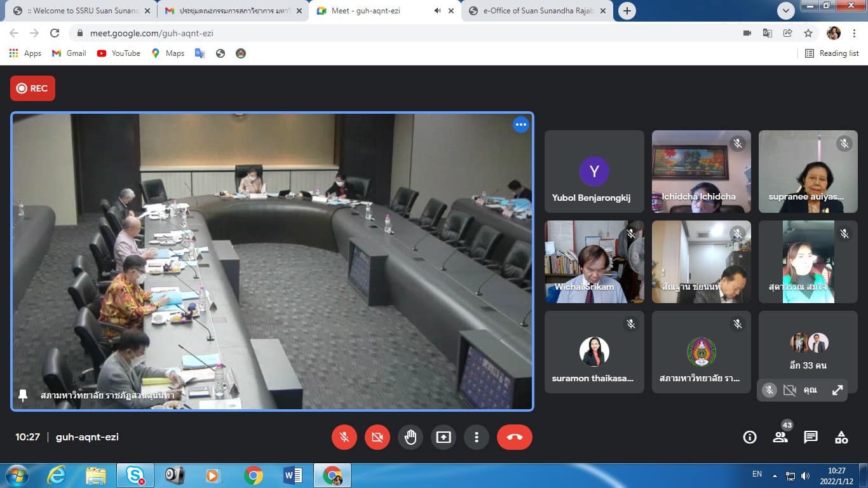The height and width of the screenshot is (488, 868).
Task: Expand Chrome tab search chevron
Action: tap(786, 11)
